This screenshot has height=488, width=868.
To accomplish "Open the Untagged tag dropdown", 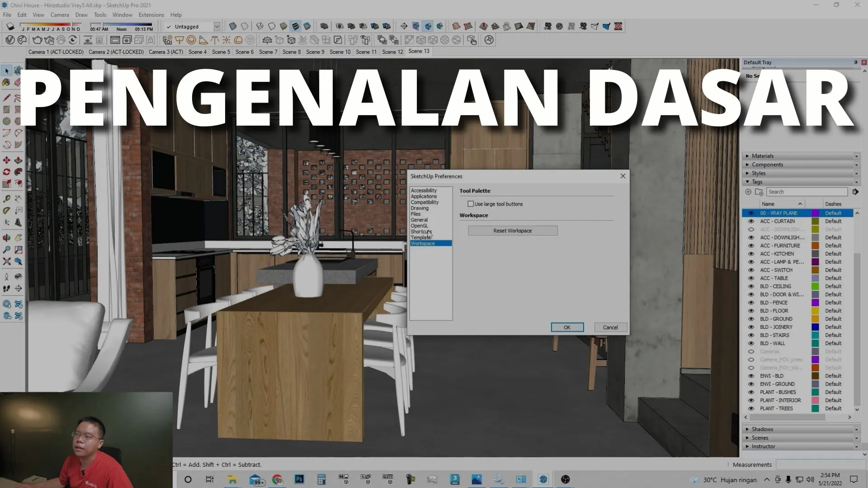I will coord(217,27).
